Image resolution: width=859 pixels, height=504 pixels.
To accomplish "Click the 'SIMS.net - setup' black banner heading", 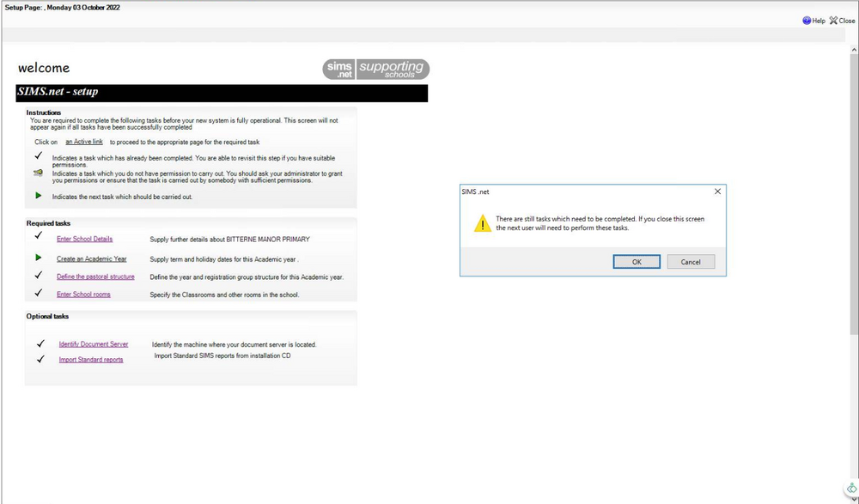I will (x=222, y=93).
